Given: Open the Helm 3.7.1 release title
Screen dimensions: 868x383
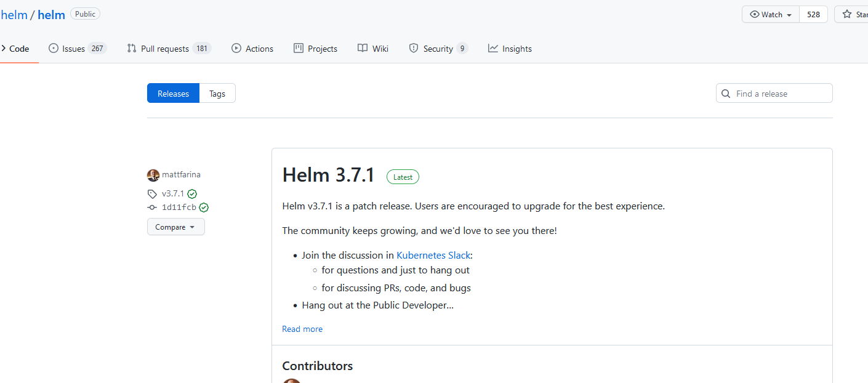Looking at the screenshot, I should [x=329, y=175].
